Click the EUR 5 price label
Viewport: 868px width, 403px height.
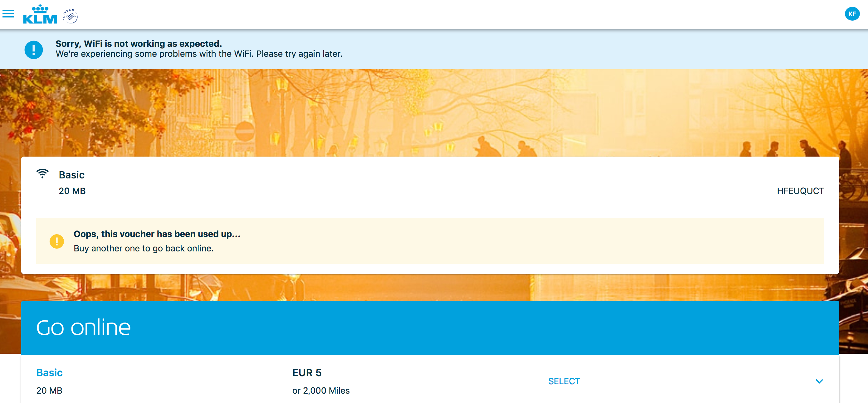[x=307, y=372]
